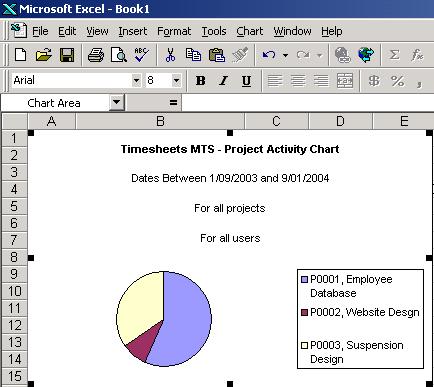This screenshot has height=387, width=434.
Task: Open the Chart menu
Action: (x=250, y=31)
